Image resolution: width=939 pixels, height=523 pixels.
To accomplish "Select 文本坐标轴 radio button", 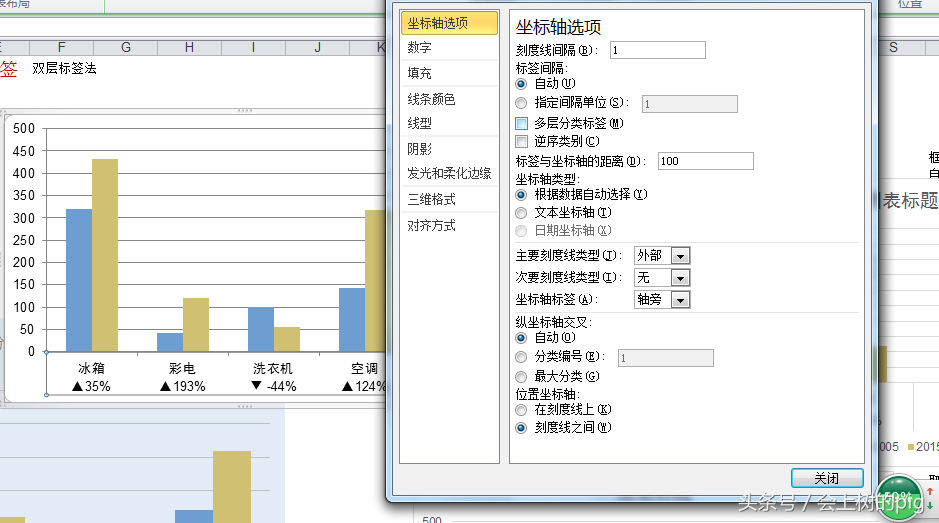I will pos(521,213).
